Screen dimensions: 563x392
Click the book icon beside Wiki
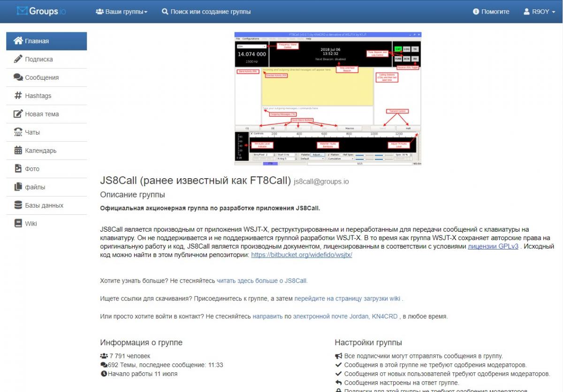pyautogui.click(x=18, y=224)
